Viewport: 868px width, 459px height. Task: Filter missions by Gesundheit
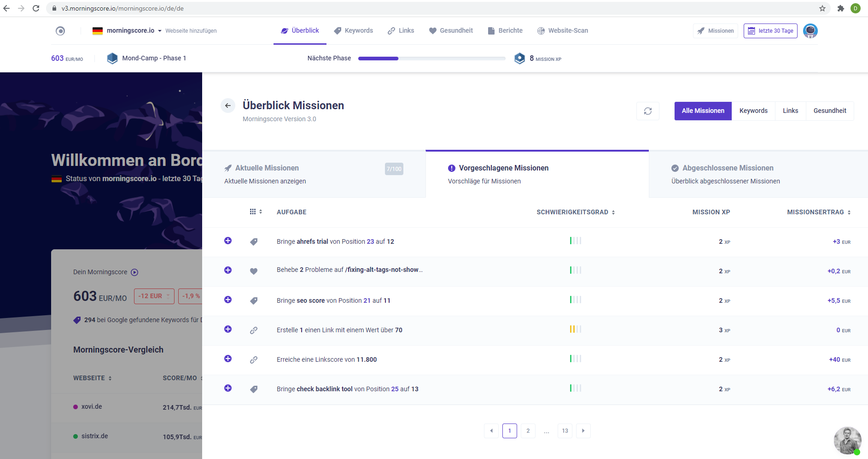[829, 111]
